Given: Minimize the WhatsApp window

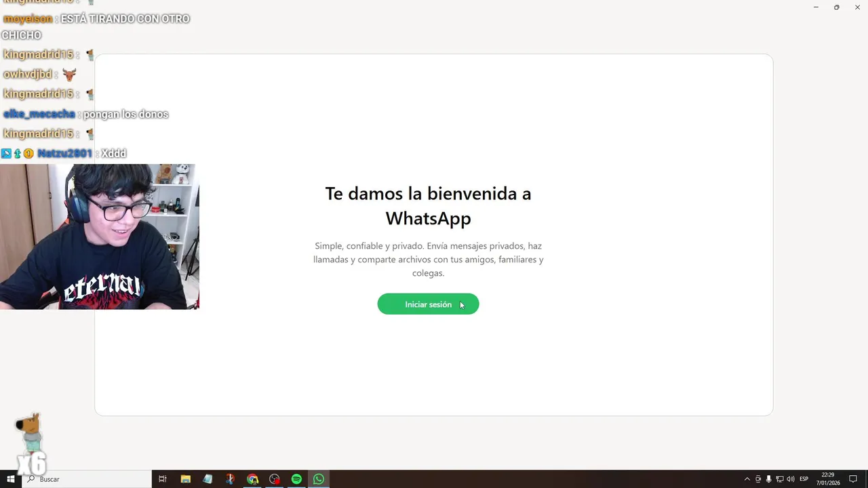Looking at the screenshot, I should 816,7.
